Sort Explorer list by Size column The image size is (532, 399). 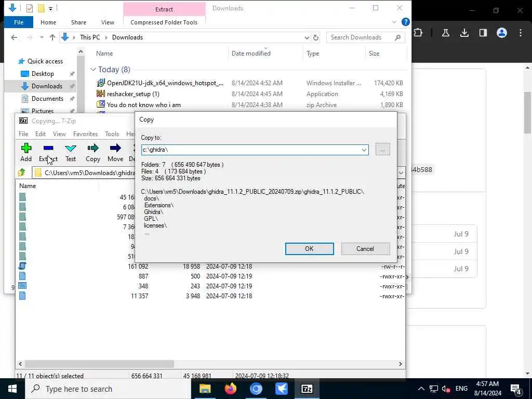coord(374,54)
